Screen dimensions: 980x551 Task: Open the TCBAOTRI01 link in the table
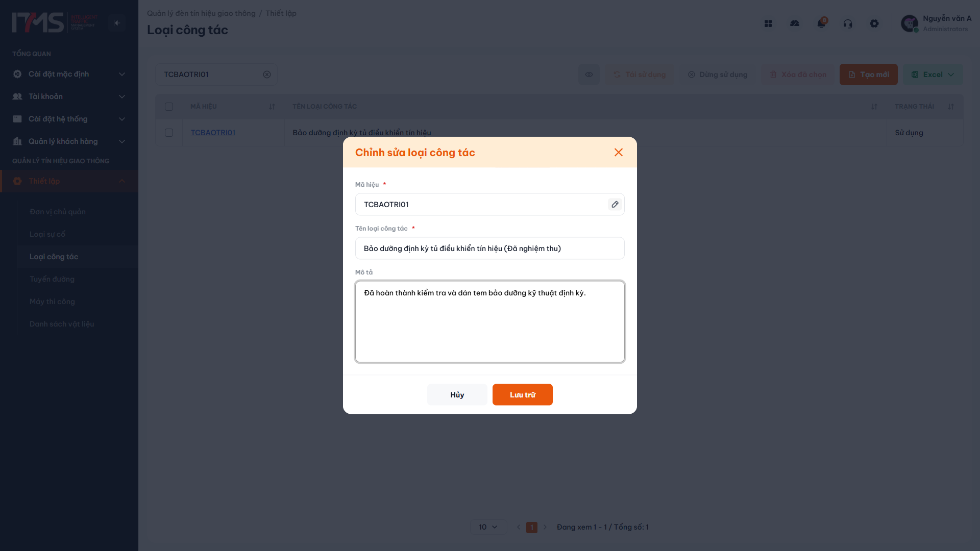coord(213,133)
